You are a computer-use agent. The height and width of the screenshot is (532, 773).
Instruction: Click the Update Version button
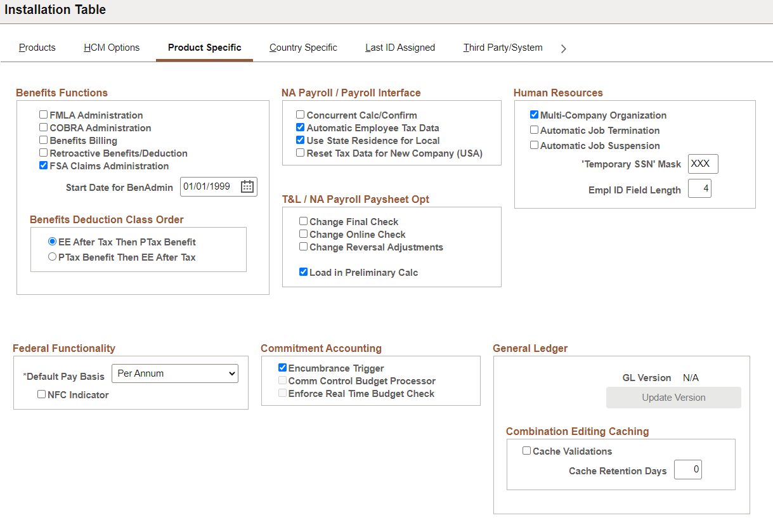tap(673, 398)
